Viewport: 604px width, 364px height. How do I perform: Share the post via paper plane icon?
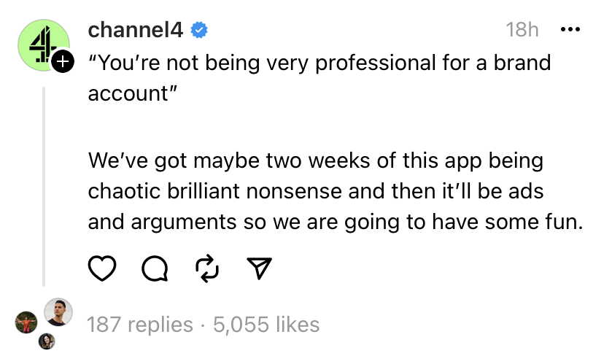pos(259,269)
